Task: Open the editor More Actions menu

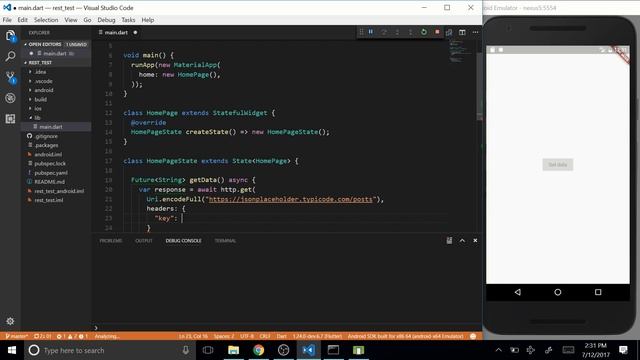Action: [x=476, y=32]
